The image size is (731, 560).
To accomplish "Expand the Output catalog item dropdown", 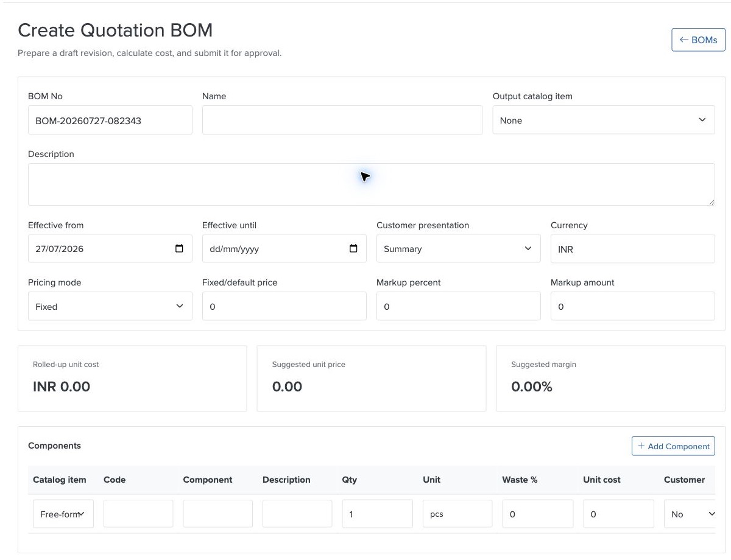I will pyautogui.click(x=604, y=121).
